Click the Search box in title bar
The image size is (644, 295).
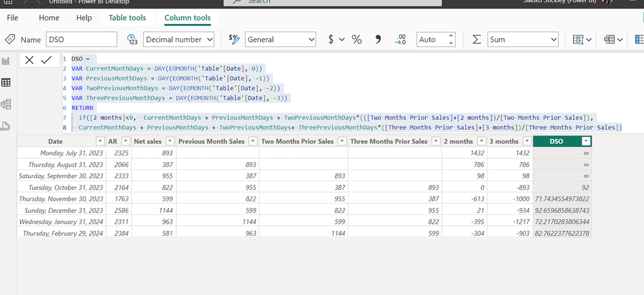click(x=333, y=3)
